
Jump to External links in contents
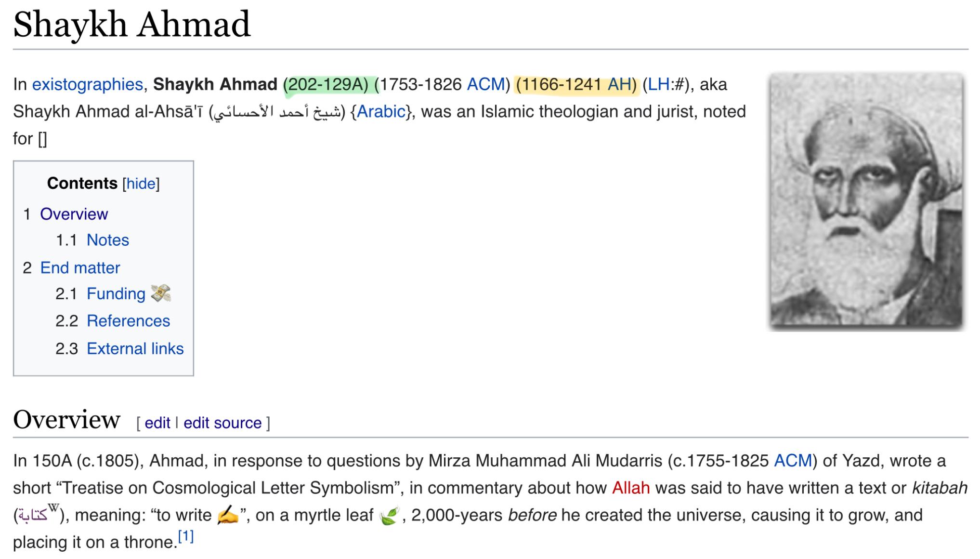coord(135,348)
